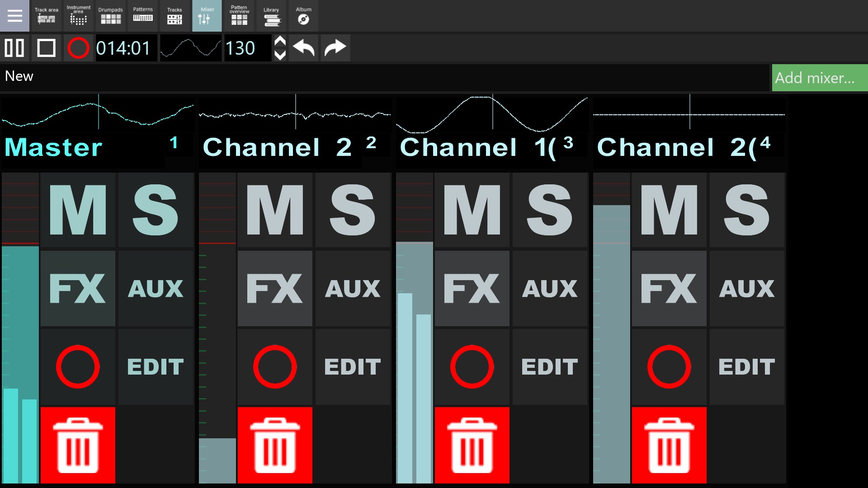Delete Channel 1 with the trash icon
868x488 pixels.
point(472,445)
